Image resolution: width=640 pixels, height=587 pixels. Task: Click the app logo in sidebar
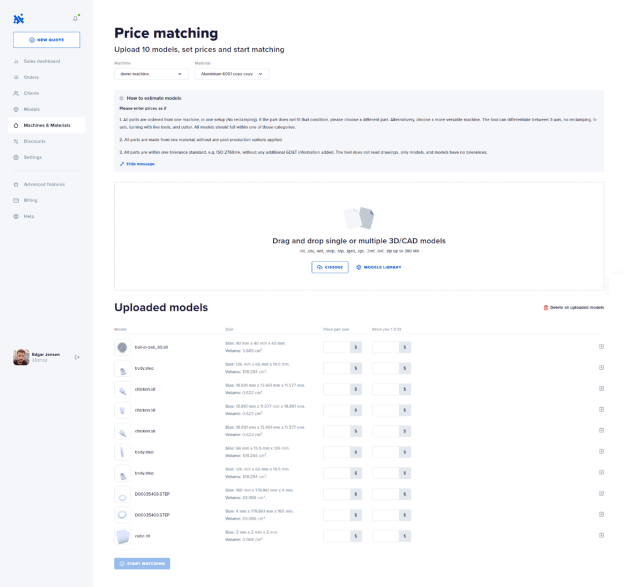tap(19, 19)
